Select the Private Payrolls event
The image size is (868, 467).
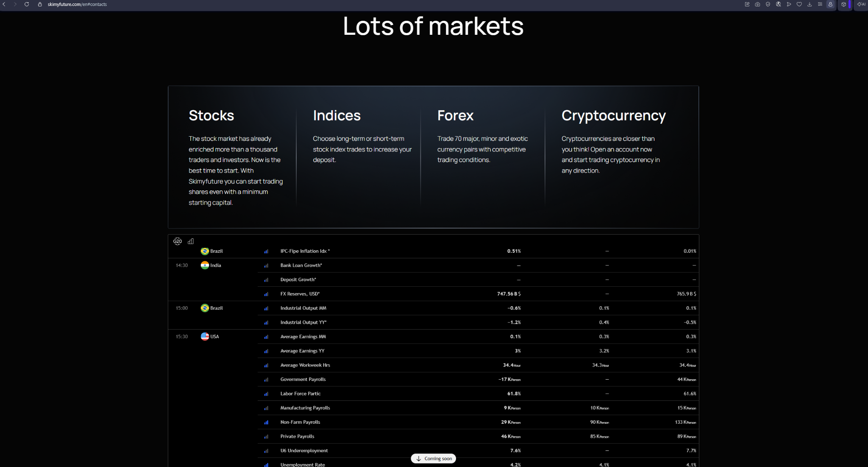(478, 436)
